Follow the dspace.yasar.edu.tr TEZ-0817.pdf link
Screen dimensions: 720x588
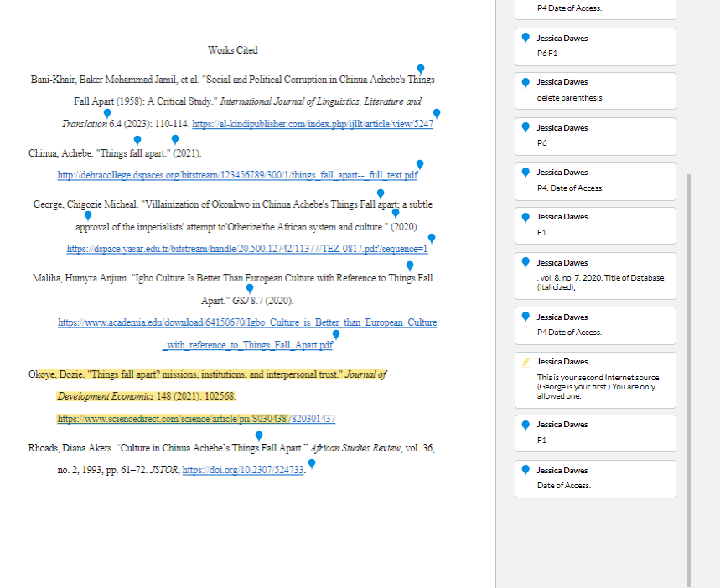[x=247, y=249]
